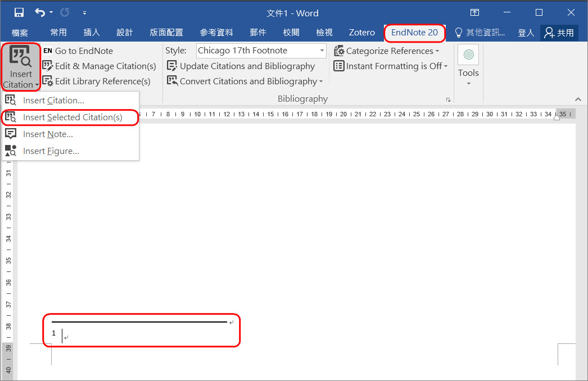588x381 pixels.
Task: Choose Insert Selected Citation(s) menu item
Action: tap(70, 117)
